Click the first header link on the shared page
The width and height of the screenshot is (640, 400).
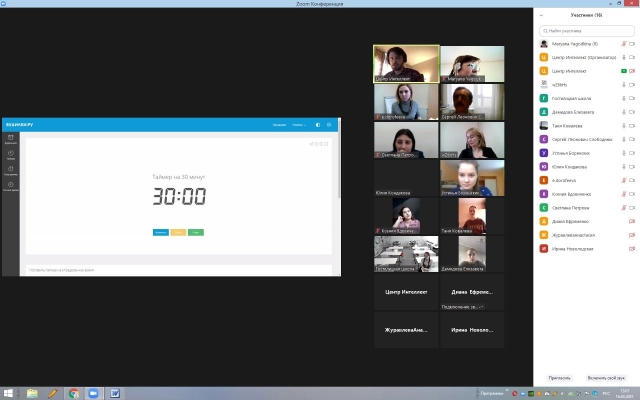pos(280,125)
